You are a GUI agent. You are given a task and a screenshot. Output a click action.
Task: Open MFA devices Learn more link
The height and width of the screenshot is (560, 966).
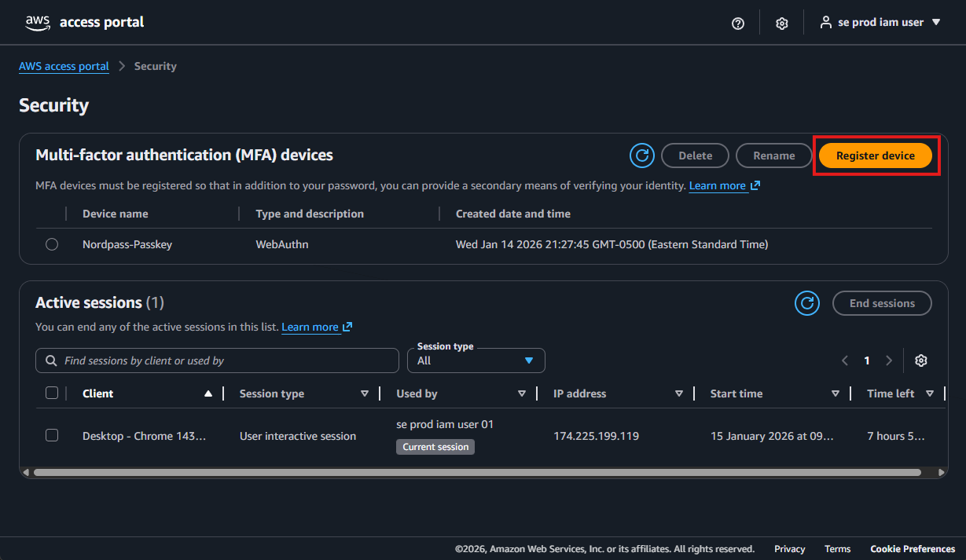(x=718, y=186)
